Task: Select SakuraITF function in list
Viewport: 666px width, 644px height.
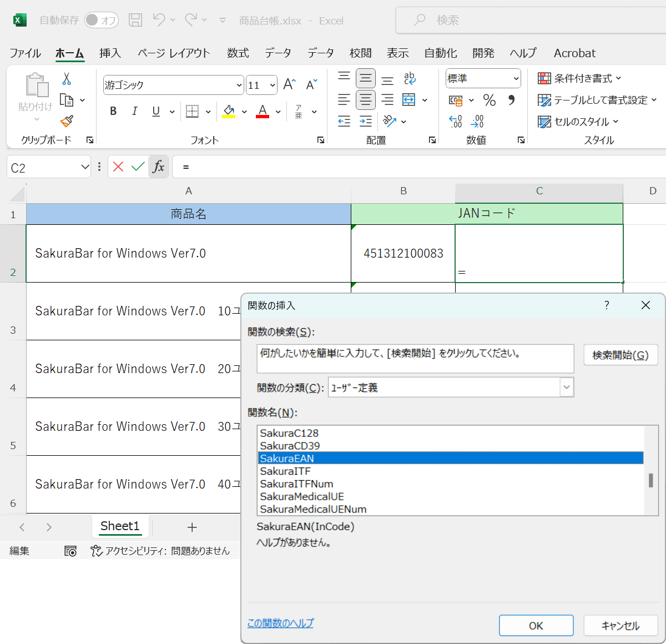Action: click(451, 471)
